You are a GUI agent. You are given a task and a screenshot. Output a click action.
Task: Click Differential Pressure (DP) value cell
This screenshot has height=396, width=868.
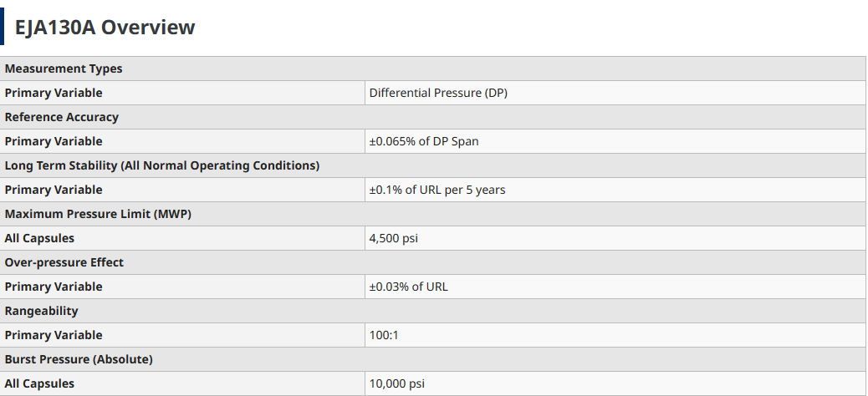point(615,93)
